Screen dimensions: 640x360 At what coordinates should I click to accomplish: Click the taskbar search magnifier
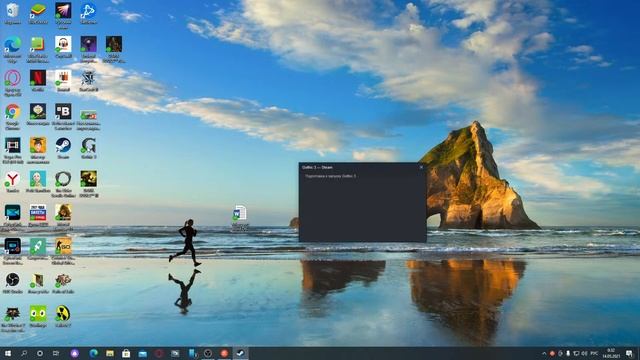(x=24, y=353)
